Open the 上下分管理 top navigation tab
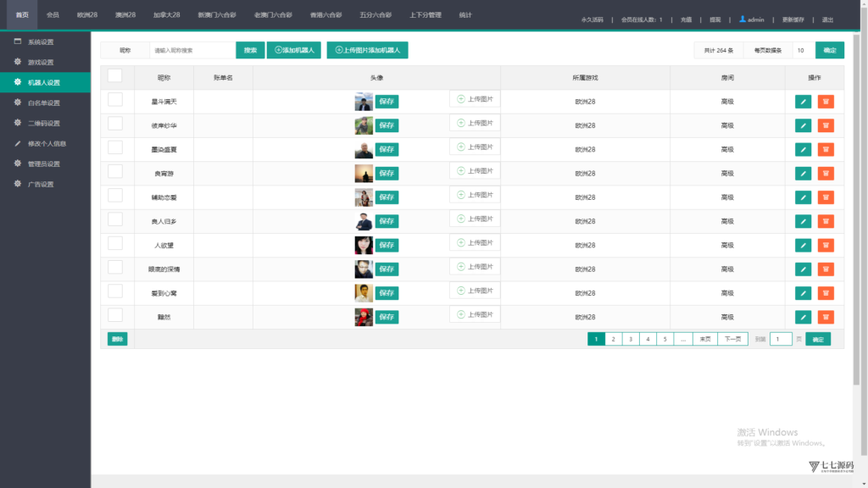This screenshot has width=868, height=488. [x=425, y=15]
